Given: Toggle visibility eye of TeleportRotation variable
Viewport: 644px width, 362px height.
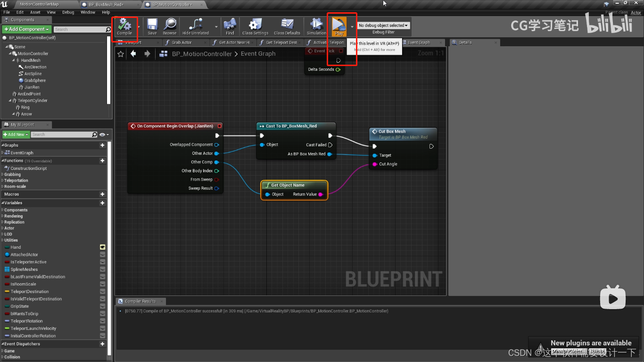Looking at the screenshot, I should [x=102, y=321].
